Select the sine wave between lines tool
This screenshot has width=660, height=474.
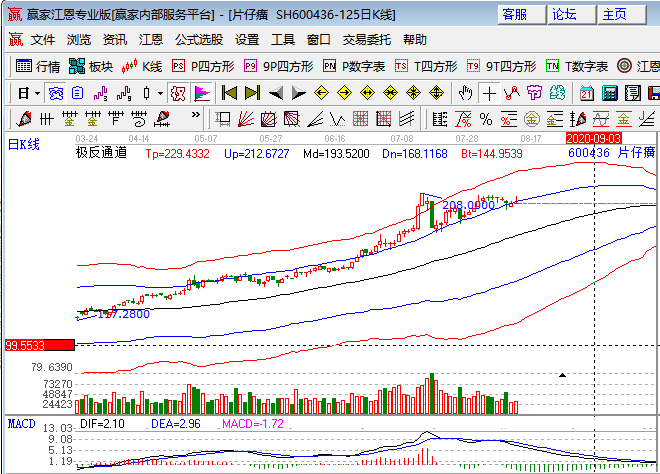click(601, 120)
